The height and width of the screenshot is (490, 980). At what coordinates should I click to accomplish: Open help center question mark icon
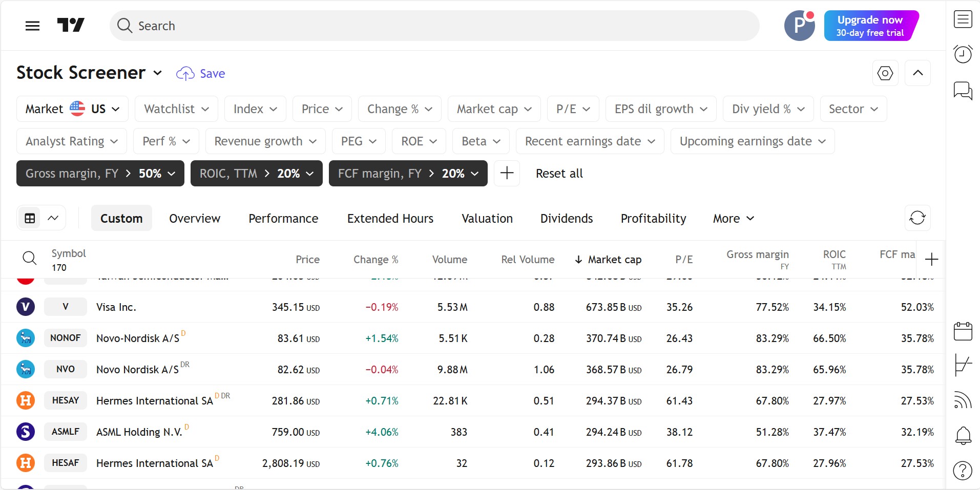coord(963,470)
